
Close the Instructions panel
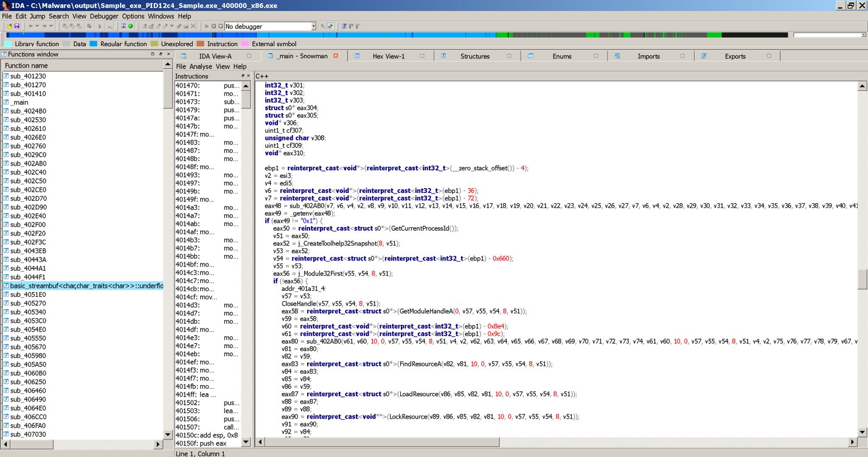click(248, 76)
